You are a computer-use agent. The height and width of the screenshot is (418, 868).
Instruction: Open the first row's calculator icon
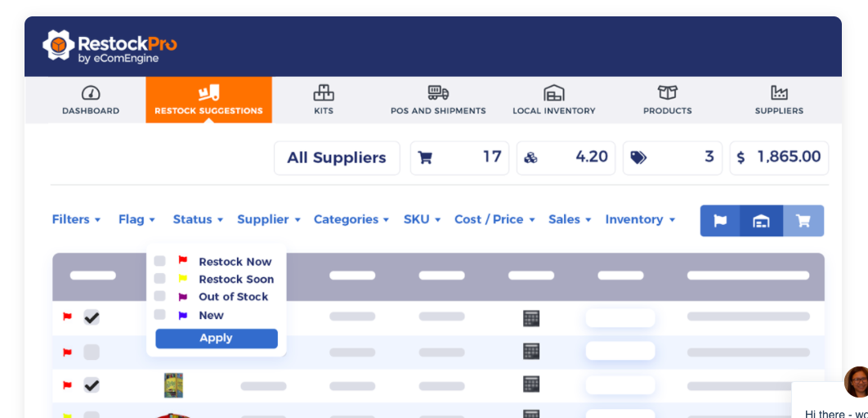pos(531,318)
